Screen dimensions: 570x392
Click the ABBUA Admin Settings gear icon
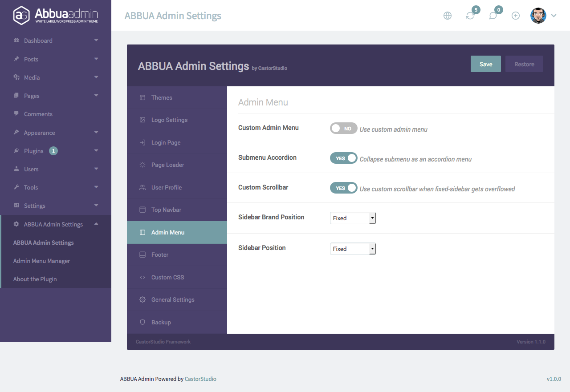tap(16, 224)
